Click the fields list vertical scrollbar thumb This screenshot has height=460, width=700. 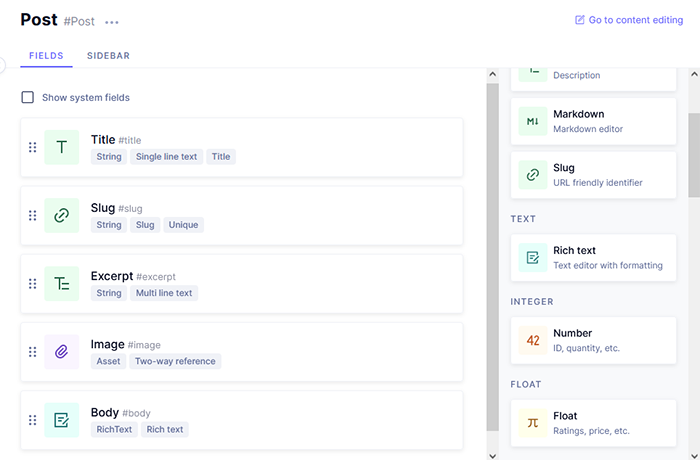(x=493, y=257)
